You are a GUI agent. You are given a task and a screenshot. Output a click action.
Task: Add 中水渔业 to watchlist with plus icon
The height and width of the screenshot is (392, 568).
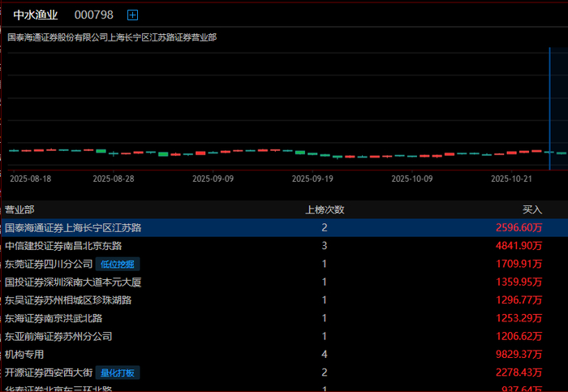coord(132,15)
